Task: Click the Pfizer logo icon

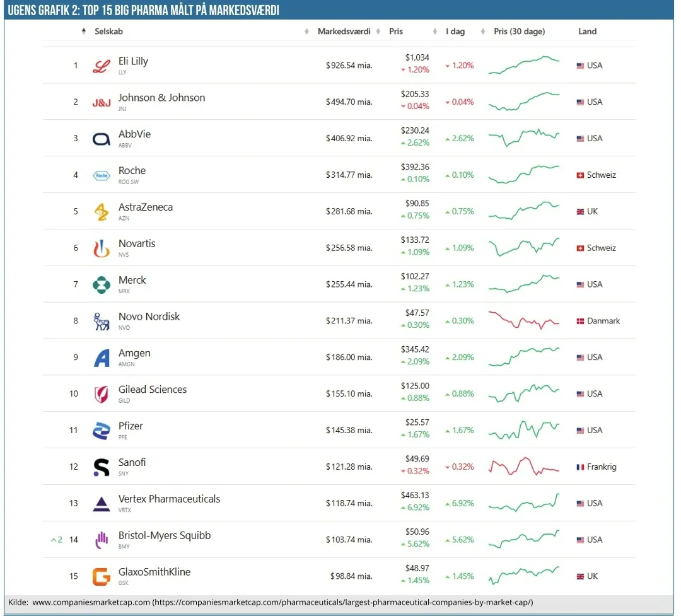Action: tap(102, 431)
